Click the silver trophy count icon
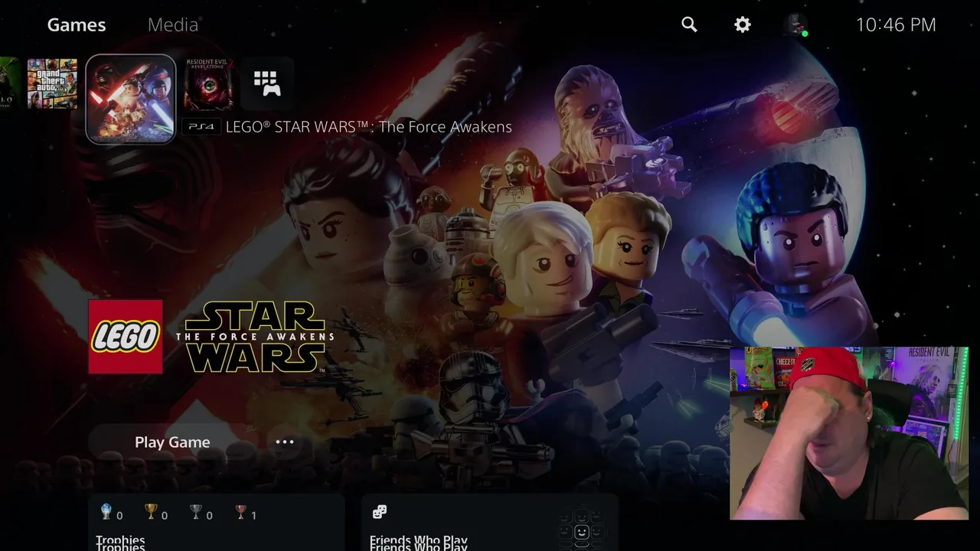The image size is (980, 551). [x=197, y=513]
